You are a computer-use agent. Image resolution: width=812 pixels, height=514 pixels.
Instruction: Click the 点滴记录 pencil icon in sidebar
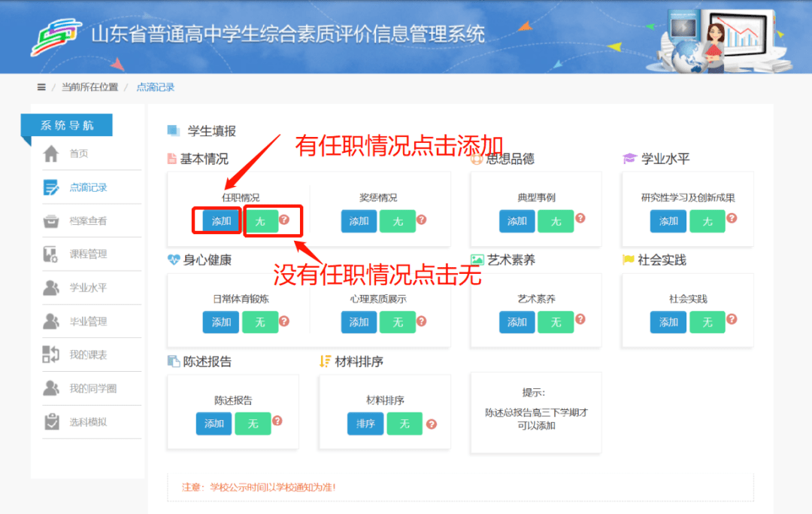(51, 187)
